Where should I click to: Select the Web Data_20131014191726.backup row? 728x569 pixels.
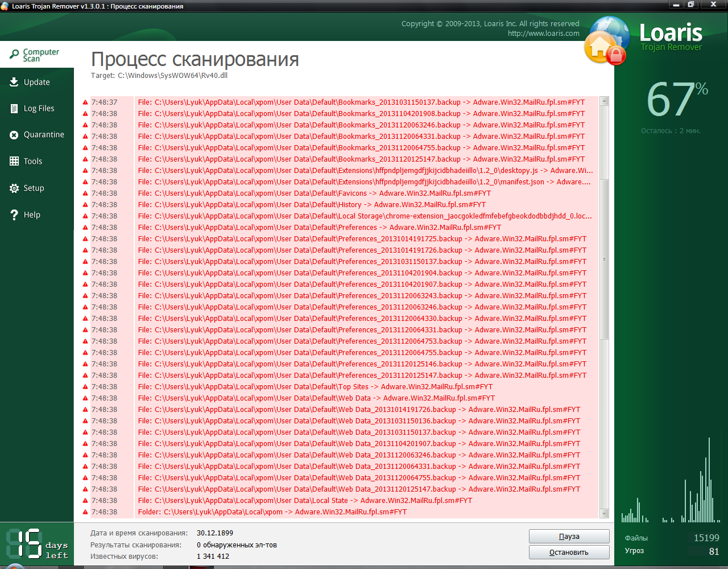340,410
